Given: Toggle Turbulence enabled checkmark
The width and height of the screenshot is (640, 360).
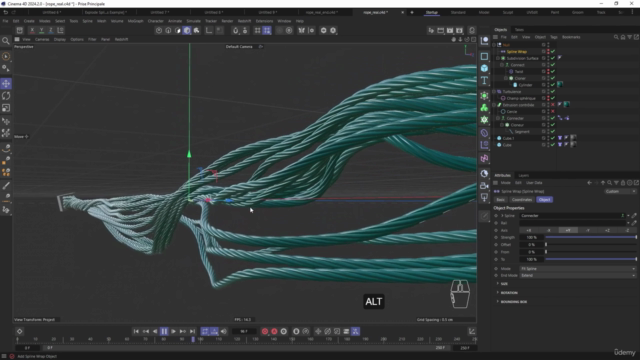Looking at the screenshot, I should point(553,91).
